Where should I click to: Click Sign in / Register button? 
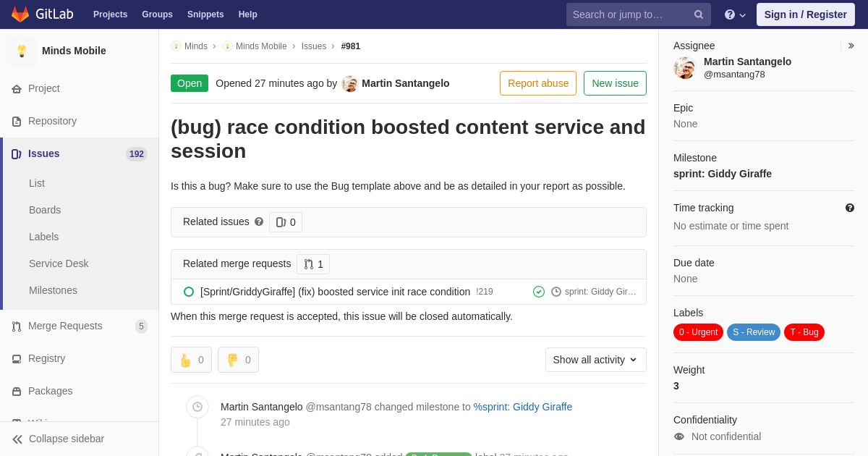tap(806, 14)
